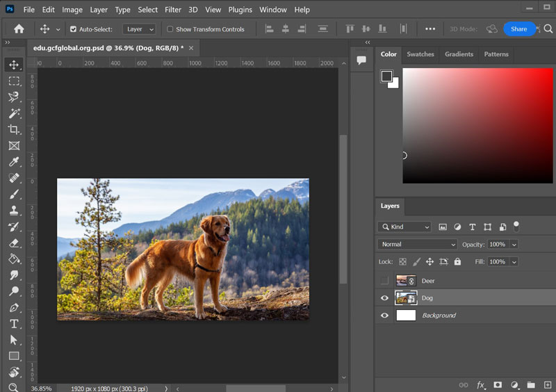Choose the Horizontal Type tool

[x=14, y=324]
